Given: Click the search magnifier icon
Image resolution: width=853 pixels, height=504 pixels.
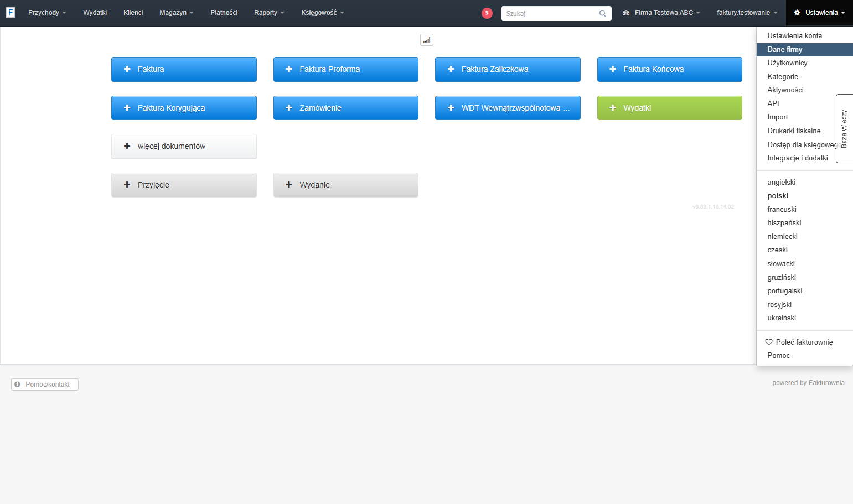Looking at the screenshot, I should pyautogui.click(x=603, y=14).
